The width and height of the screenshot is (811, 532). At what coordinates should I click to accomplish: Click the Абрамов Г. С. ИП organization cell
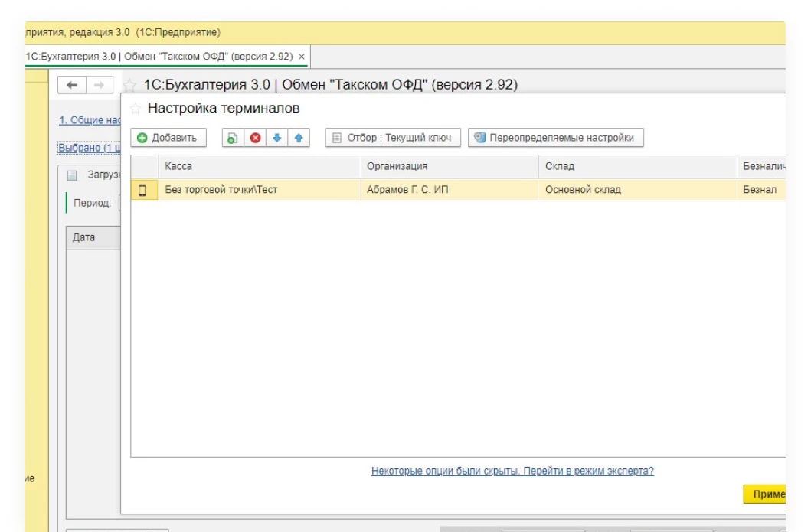(x=407, y=190)
